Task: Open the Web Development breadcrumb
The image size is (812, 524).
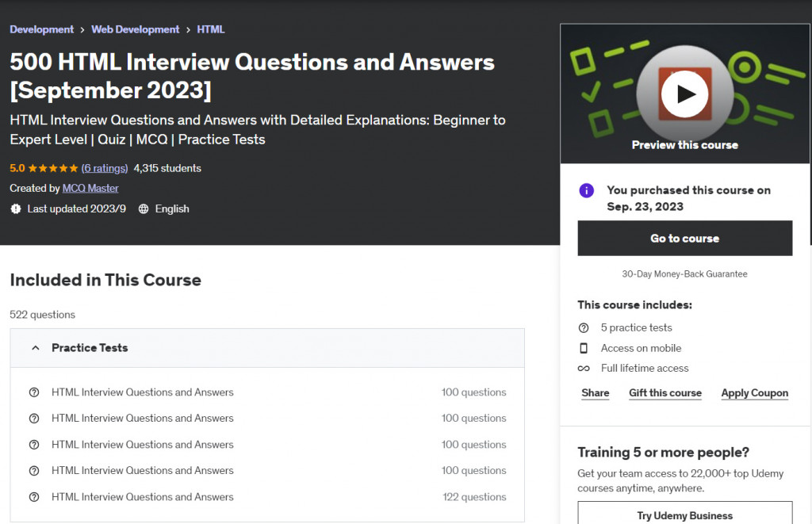Action: 135,29
